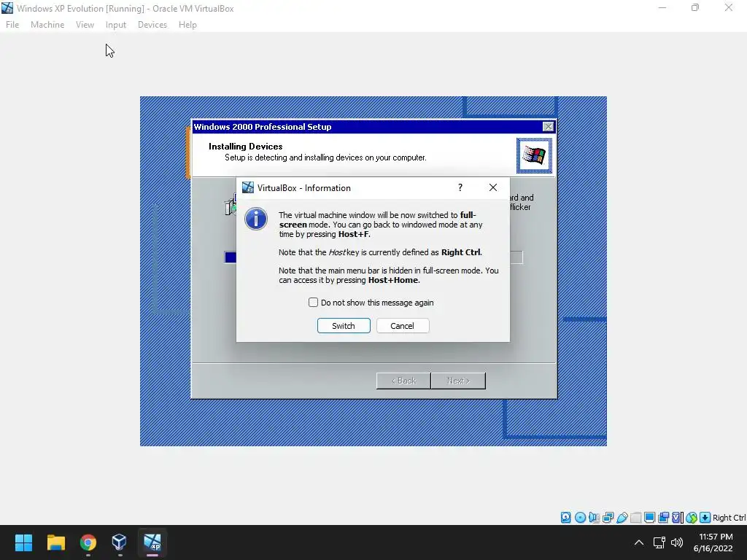This screenshot has width=747, height=560.
Task: Expand the hidden system tray icons
Action: coord(639,542)
